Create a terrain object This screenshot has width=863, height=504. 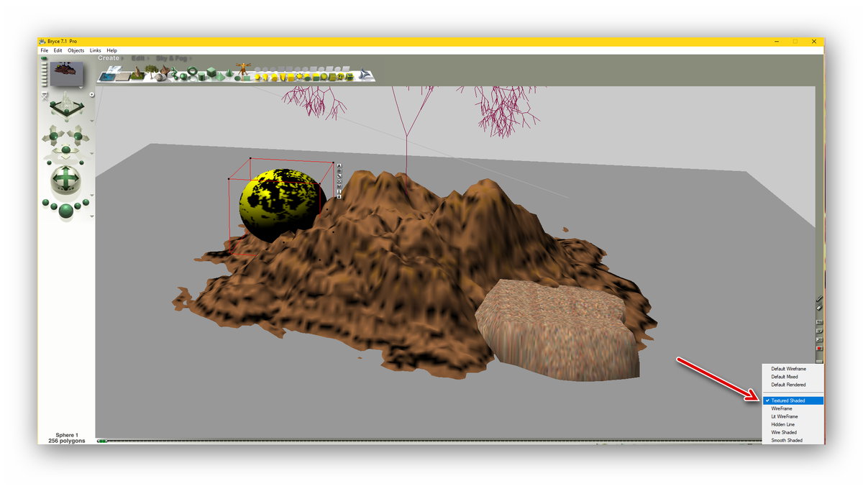coord(137,73)
